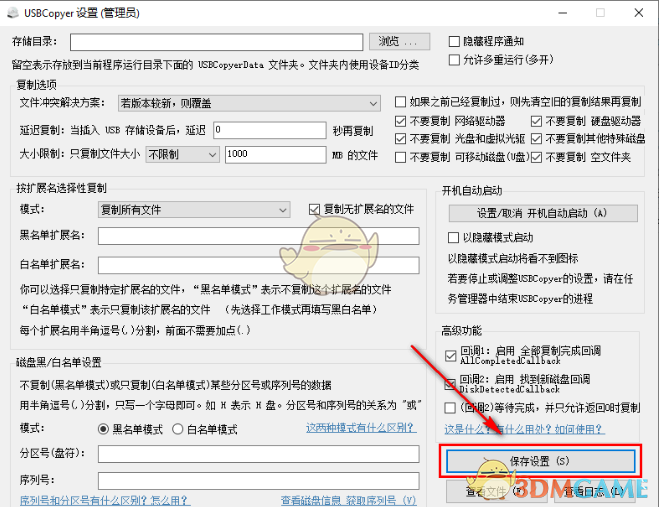Toggle 回调1 全部复制完成回调 checkbox

[451, 356]
